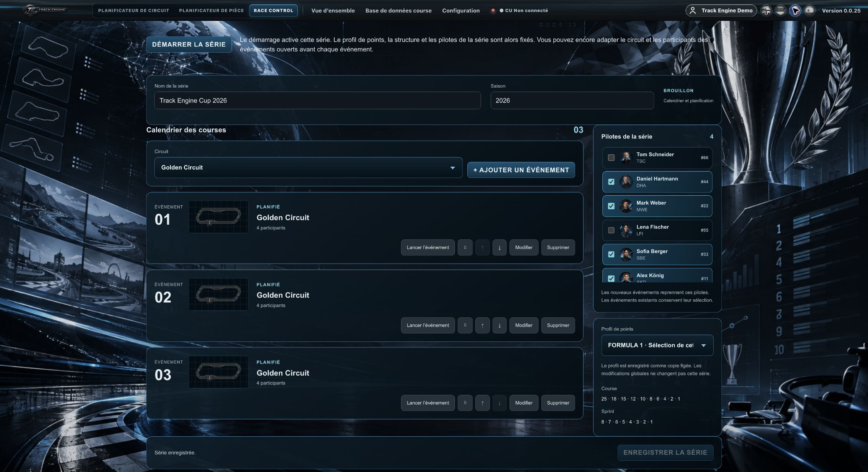Click the drag handle of event 03
This screenshot has width=868, height=472.
click(x=465, y=403)
